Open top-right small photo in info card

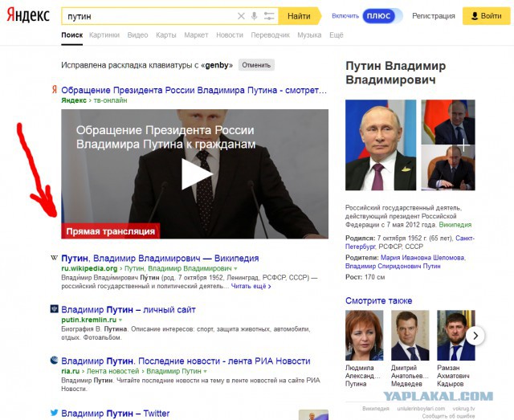coord(448,122)
